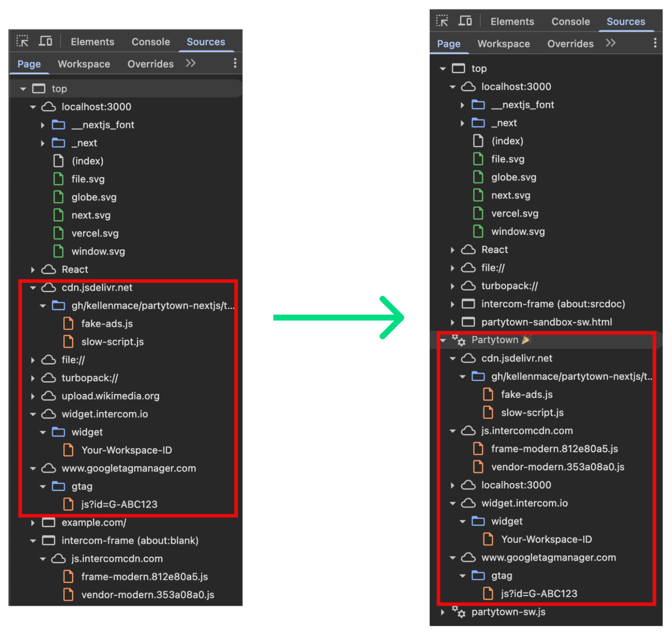The width and height of the screenshot is (672, 633).
Task: Open js?id=G-ABC123 file in right panel
Action: pyautogui.click(x=539, y=594)
